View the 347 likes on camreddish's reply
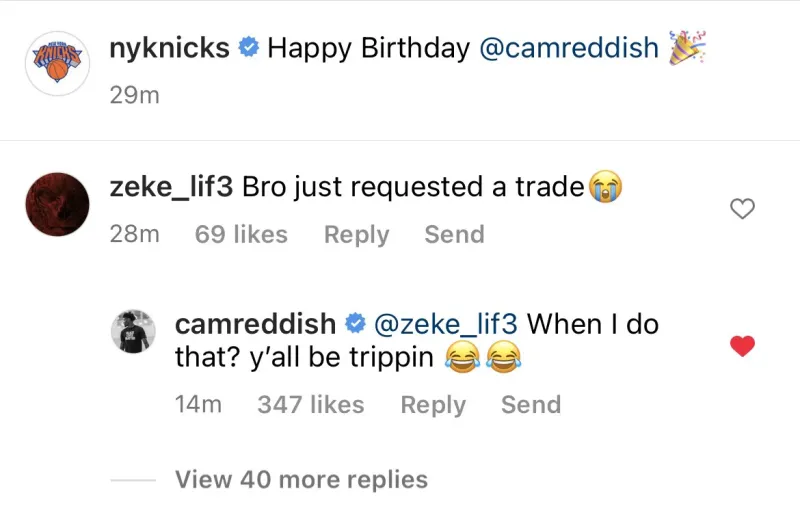800x517 pixels. point(310,405)
